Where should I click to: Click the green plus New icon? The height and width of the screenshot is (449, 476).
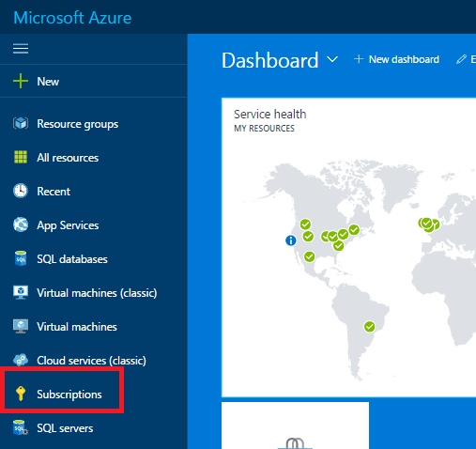tap(21, 81)
